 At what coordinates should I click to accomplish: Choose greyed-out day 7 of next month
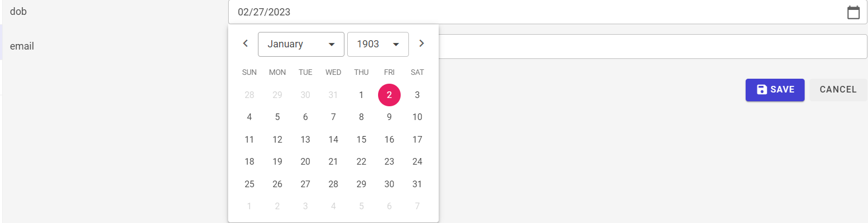tap(417, 206)
